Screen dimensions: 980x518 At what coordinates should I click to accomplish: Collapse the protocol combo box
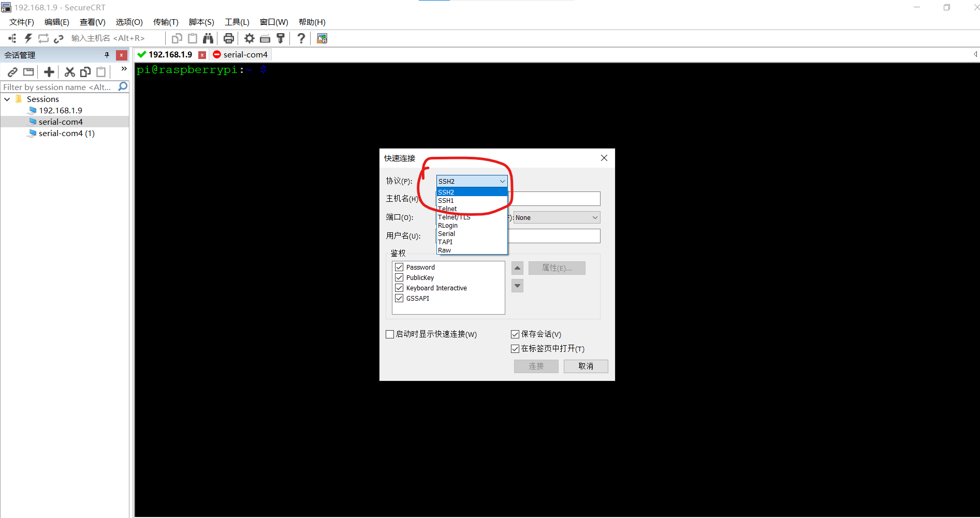(502, 181)
